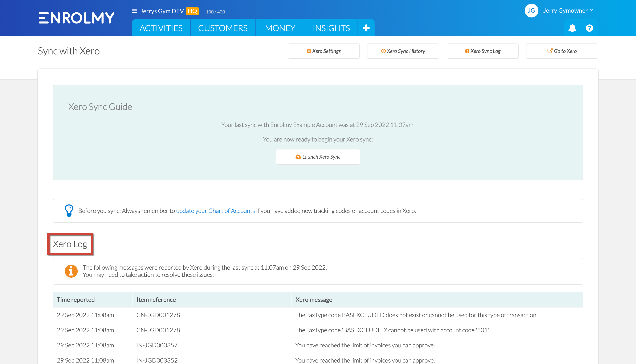
Task: Click the account code '301' message
Action: click(392, 330)
